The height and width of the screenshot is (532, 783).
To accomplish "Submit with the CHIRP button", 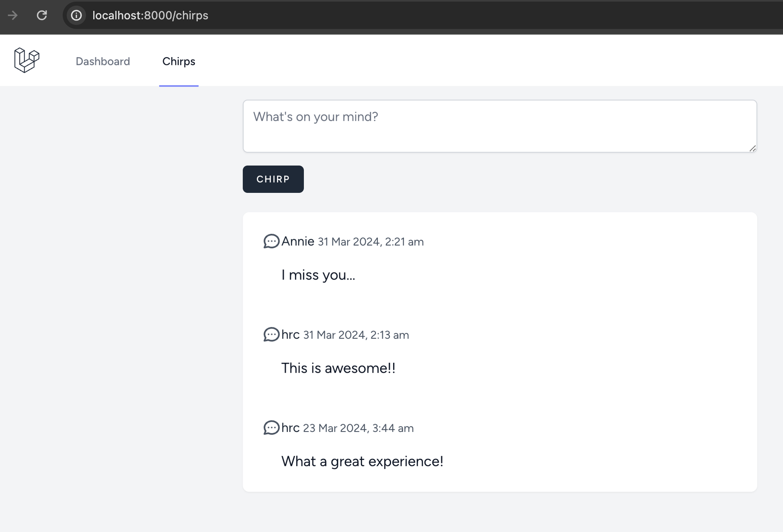I will [x=273, y=179].
